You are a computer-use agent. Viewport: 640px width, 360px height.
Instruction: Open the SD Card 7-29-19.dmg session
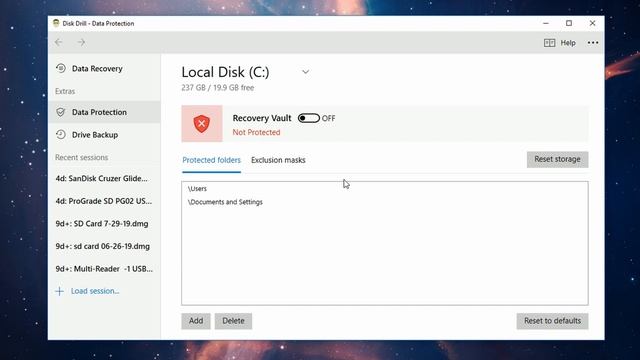tap(102, 224)
